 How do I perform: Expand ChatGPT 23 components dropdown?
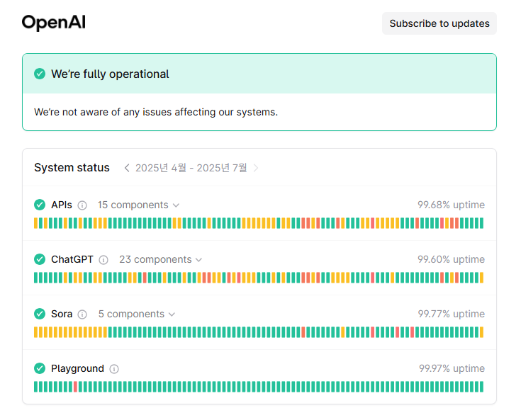coord(160,260)
